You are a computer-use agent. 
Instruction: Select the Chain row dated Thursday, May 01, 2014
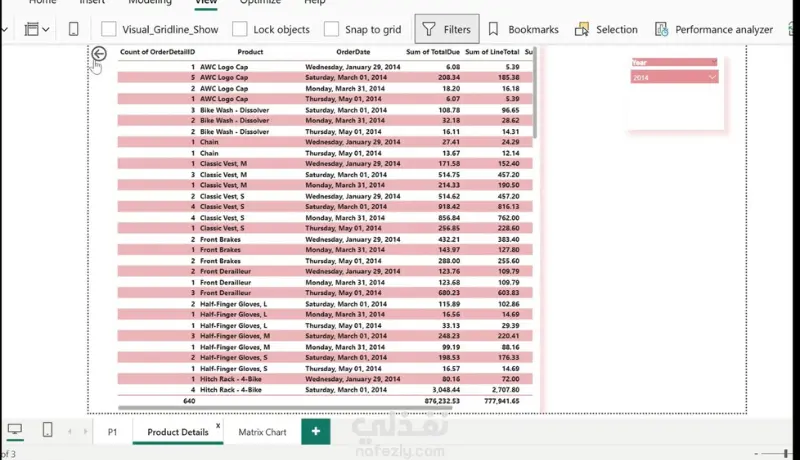[x=325, y=153]
